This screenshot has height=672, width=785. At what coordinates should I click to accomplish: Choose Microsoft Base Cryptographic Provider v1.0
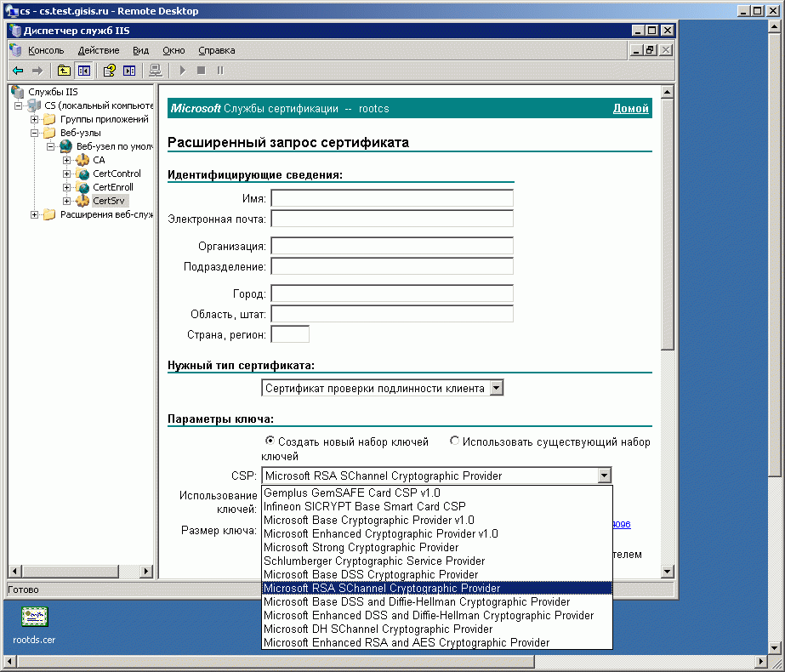[x=437, y=520]
